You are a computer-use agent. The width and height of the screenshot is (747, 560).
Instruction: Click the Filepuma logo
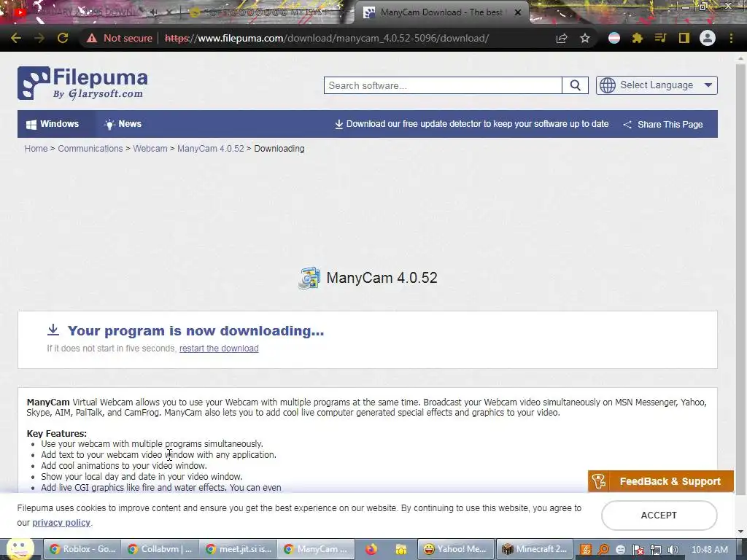coord(82,83)
